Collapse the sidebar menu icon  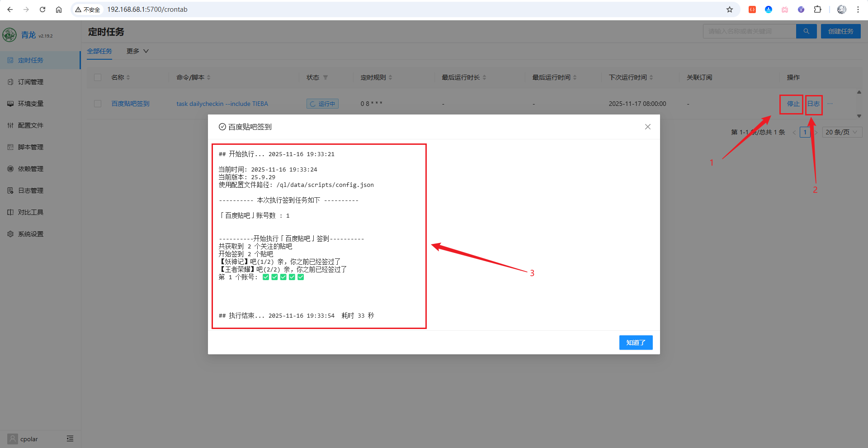click(70, 438)
